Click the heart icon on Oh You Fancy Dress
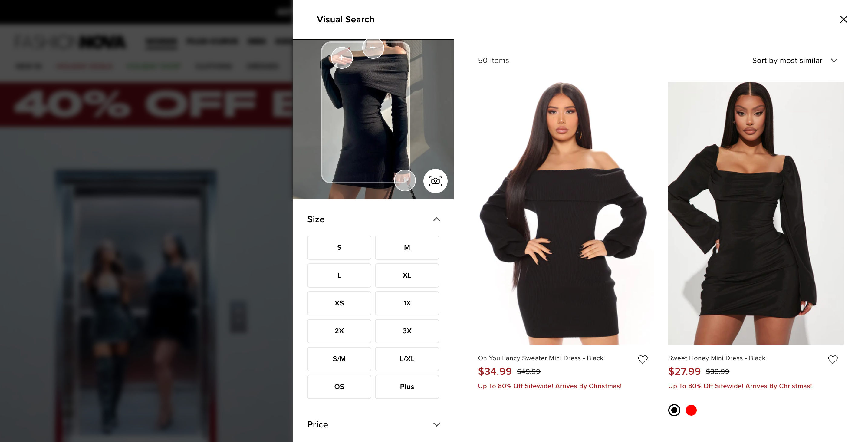 point(643,359)
